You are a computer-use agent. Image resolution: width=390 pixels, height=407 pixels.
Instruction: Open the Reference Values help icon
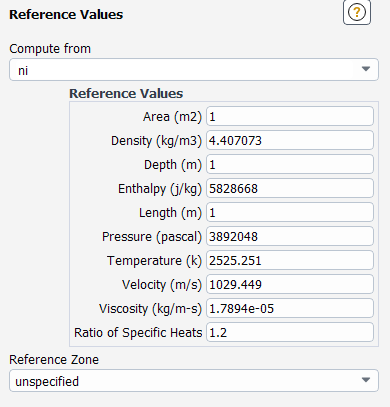357,12
